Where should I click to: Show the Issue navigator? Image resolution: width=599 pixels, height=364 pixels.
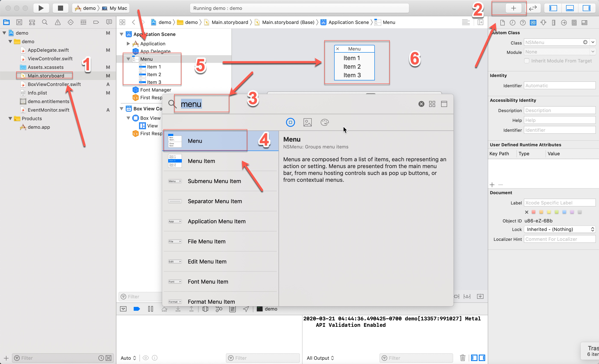click(x=58, y=22)
